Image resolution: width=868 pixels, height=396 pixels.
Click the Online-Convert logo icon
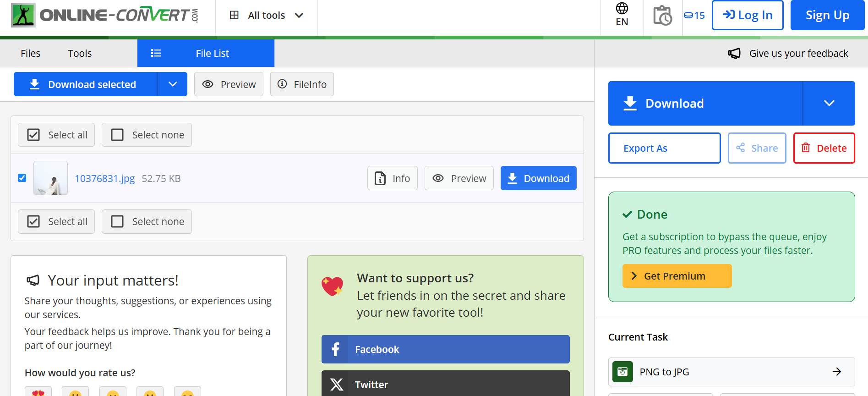pyautogui.click(x=23, y=15)
